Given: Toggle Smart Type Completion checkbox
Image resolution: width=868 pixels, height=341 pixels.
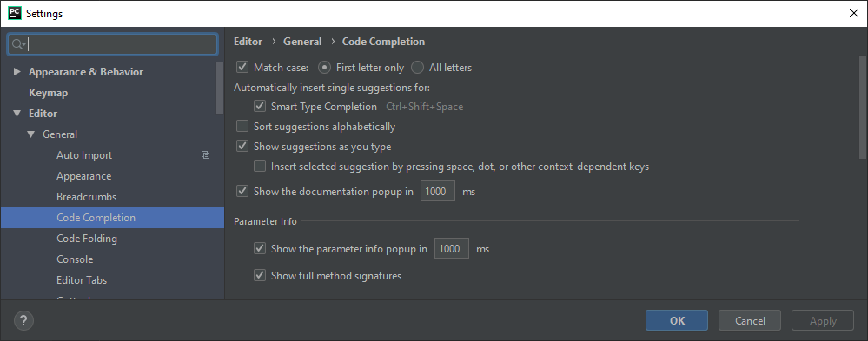Looking at the screenshot, I should (260, 106).
